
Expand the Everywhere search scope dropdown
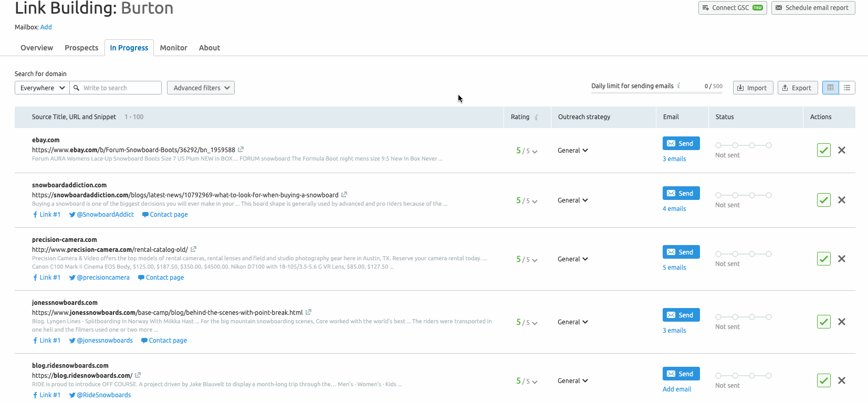coord(42,88)
